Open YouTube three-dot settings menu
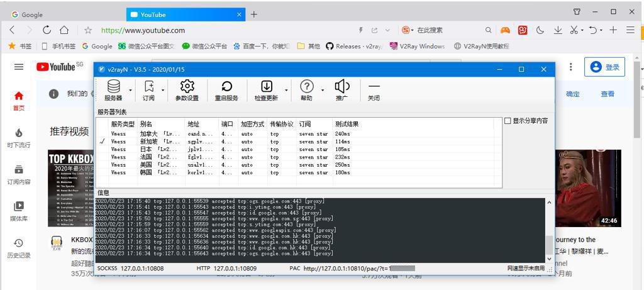Viewport: 644px width, 290px height. (x=570, y=67)
